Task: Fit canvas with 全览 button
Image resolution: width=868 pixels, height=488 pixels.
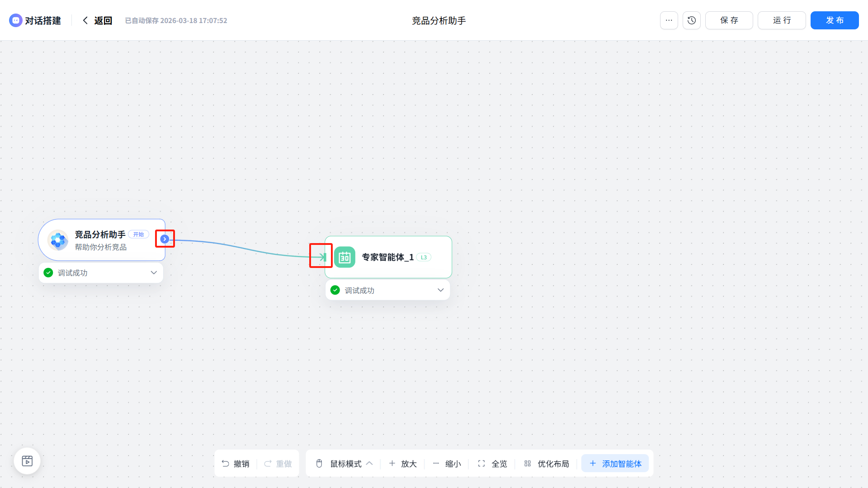Action: pyautogui.click(x=493, y=464)
